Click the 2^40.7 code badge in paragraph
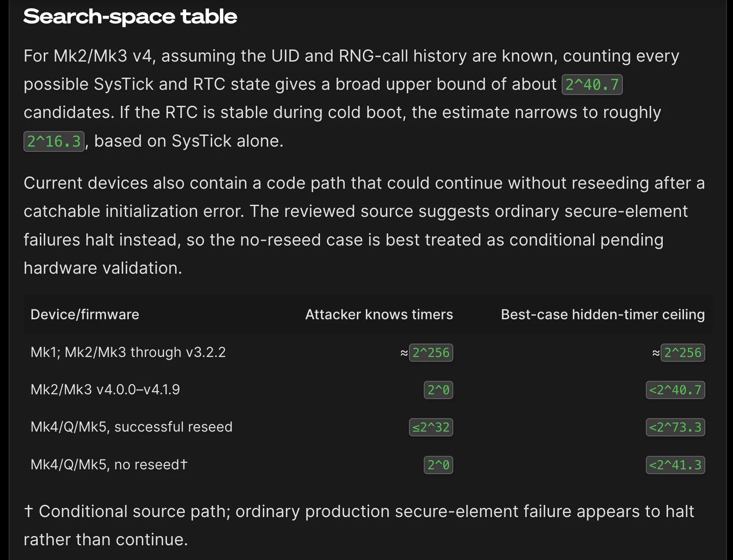This screenshot has height=560, width=733. click(592, 84)
